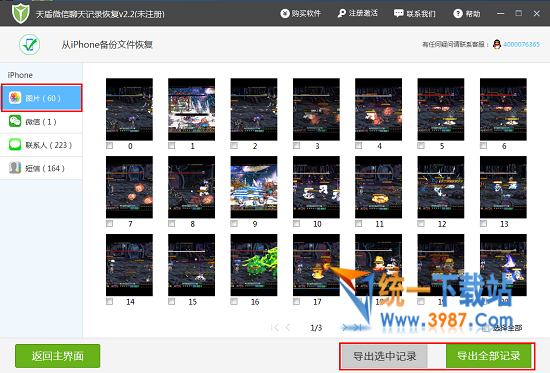This screenshot has height=373, width=550.
Task: Enable the 选择全部 select-all checkbox
Action: click(x=486, y=328)
